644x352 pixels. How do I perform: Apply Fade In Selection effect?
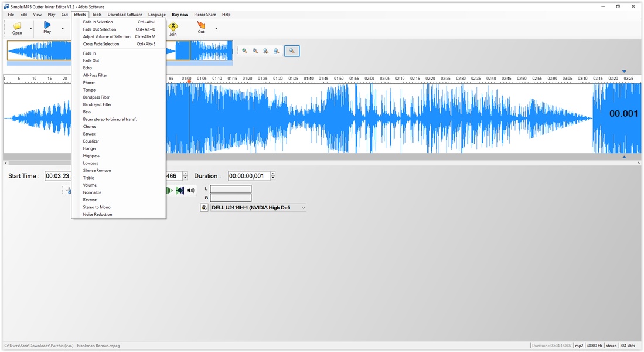pyautogui.click(x=98, y=22)
